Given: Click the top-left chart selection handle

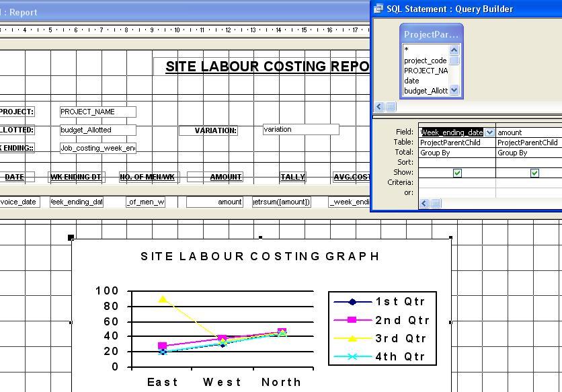Looking at the screenshot, I should (71, 237).
